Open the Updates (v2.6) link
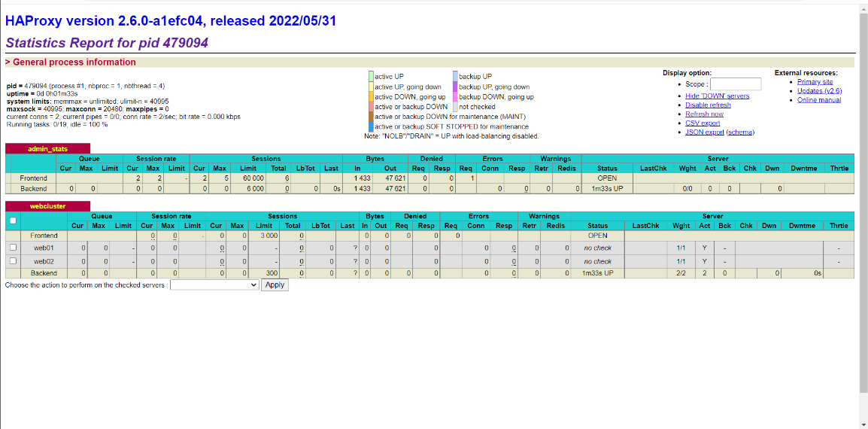 click(x=819, y=91)
